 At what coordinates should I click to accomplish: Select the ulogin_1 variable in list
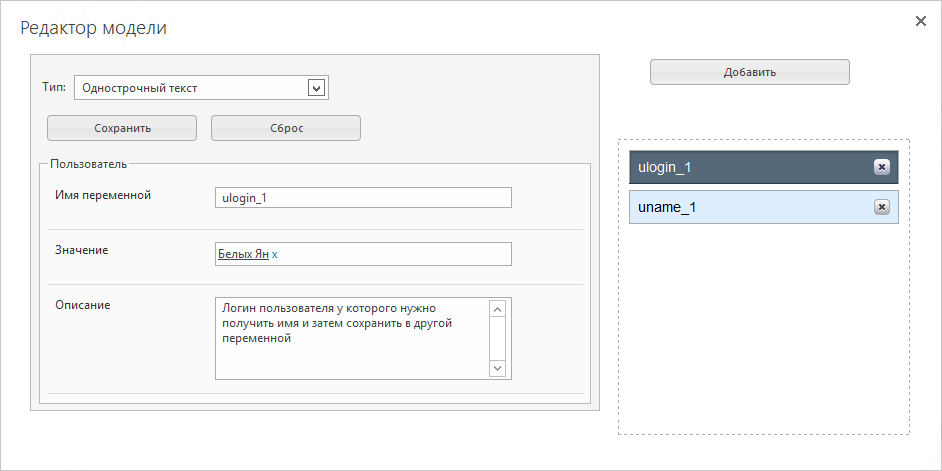[x=764, y=167]
